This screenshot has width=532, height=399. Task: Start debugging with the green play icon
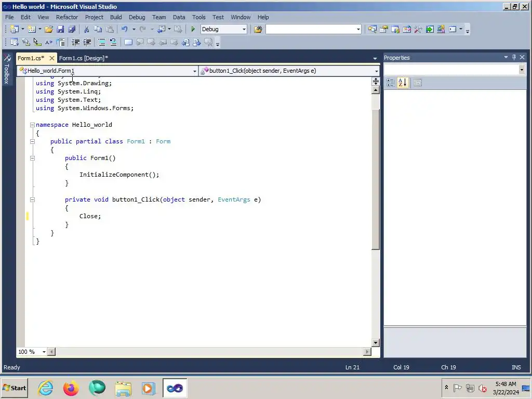coord(193,29)
